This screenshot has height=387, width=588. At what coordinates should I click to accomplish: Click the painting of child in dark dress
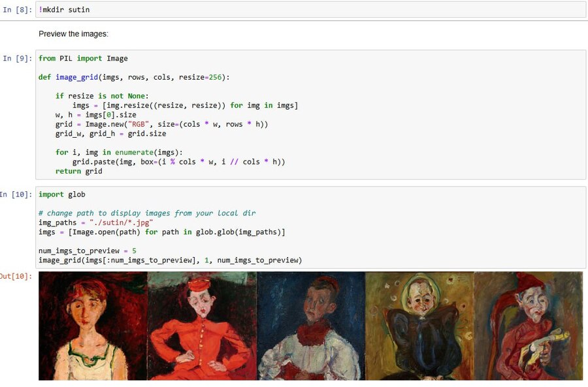pyautogui.click(x=419, y=326)
